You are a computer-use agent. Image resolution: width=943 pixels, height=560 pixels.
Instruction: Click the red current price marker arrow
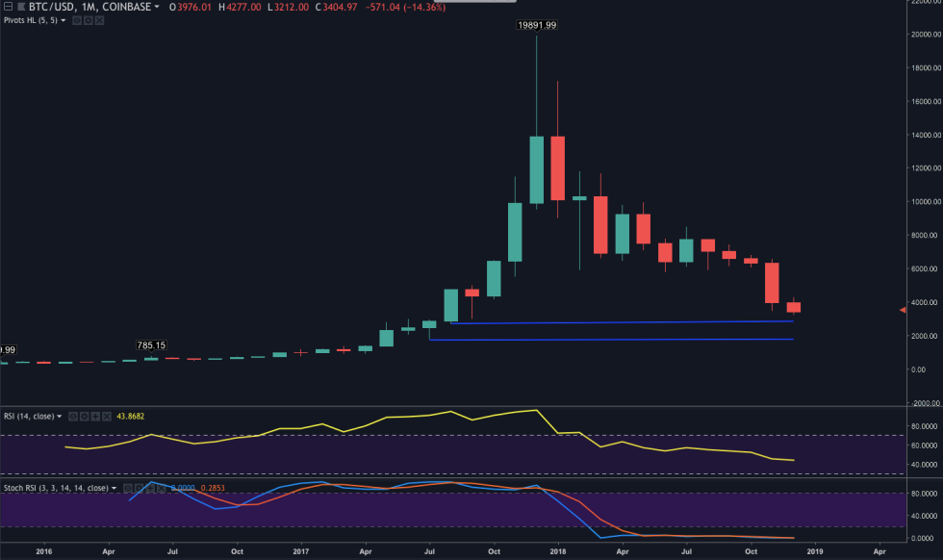click(902, 309)
